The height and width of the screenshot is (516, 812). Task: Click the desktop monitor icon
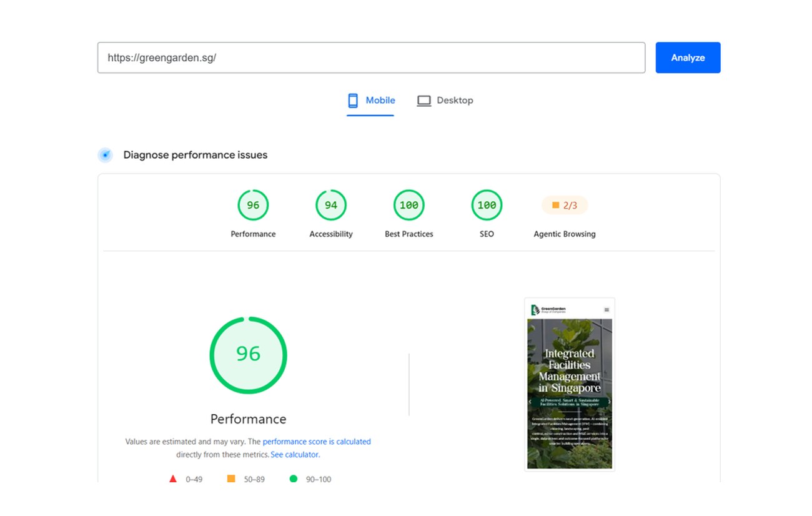[424, 101]
